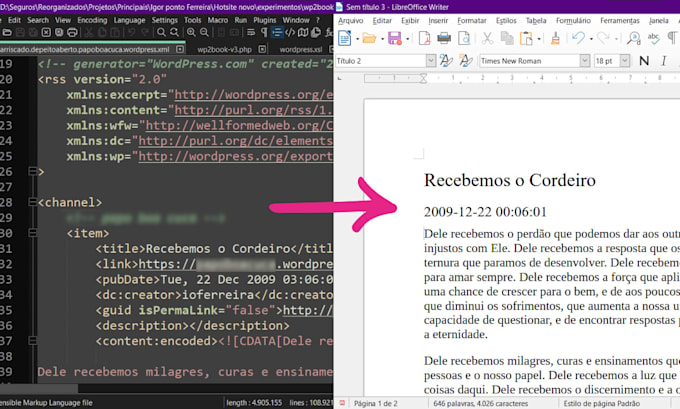Viewport: 680px width, 409px height.
Task: Click the indent marker on Writer ruler
Action: [423, 78]
